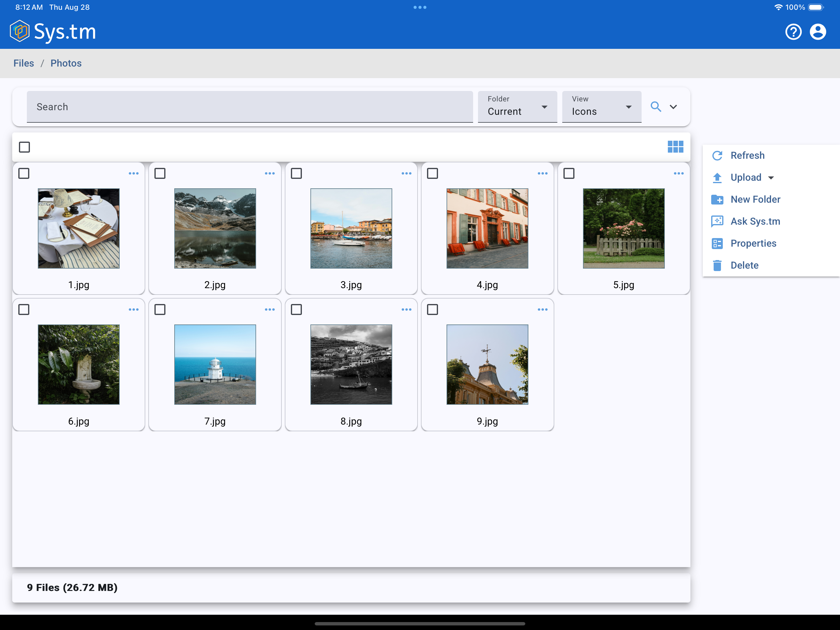Open the more options dots for 7.jpg
This screenshot has width=840, height=630.
pyautogui.click(x=270, y=310)
